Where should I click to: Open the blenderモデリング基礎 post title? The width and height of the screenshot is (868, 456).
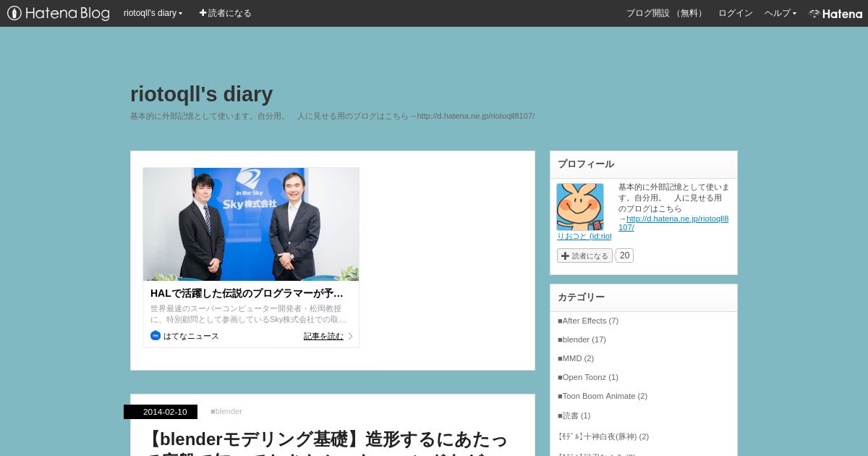pos(328,442)
